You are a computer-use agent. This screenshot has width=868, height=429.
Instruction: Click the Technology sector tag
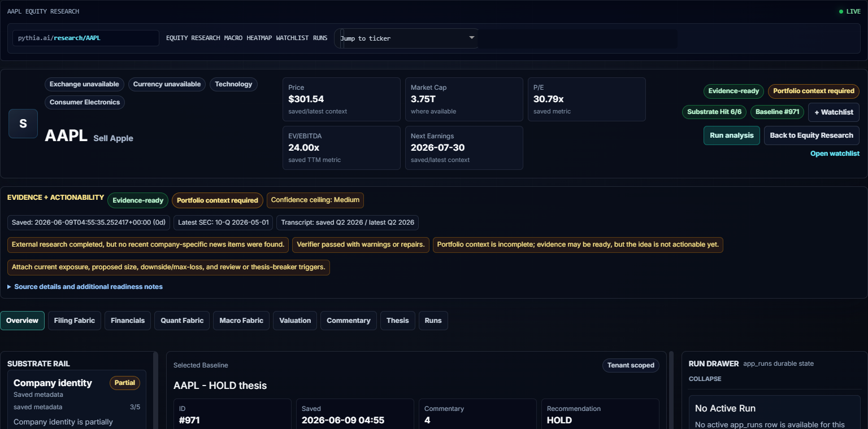click(x=233, y=84)
